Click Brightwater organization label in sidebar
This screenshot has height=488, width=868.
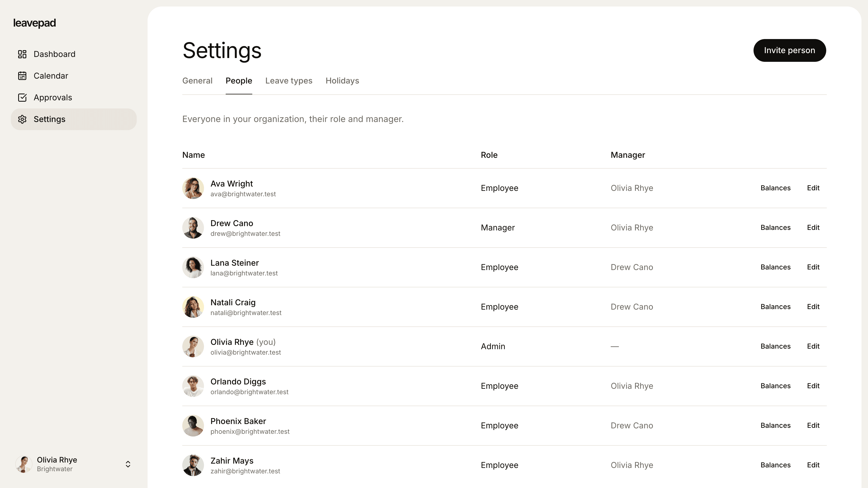coord(55,469)
